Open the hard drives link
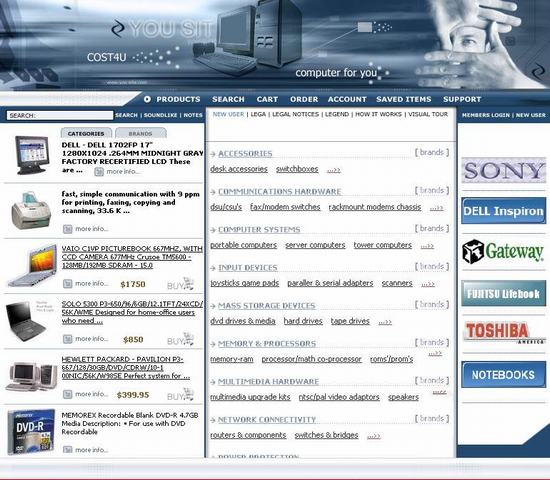Image resolution: width=550 pixels, height=480 pixels. pos(303,321)
